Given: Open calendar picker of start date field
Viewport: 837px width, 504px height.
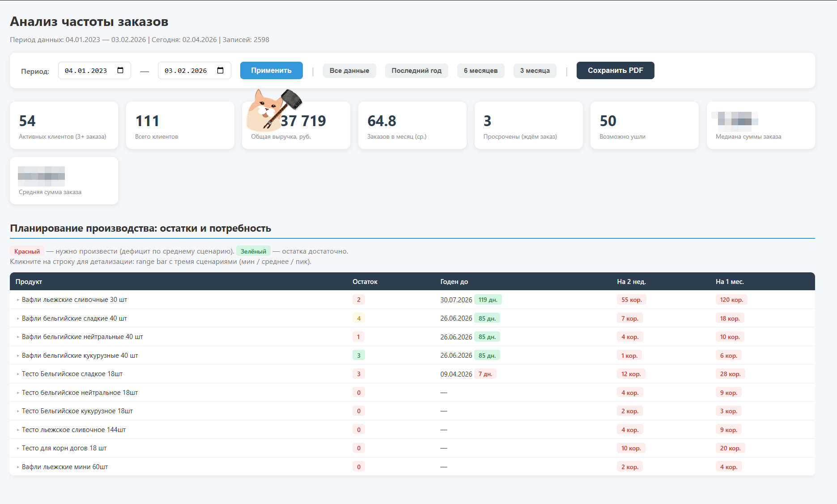Looking at the screenshot, I should 120,71.
